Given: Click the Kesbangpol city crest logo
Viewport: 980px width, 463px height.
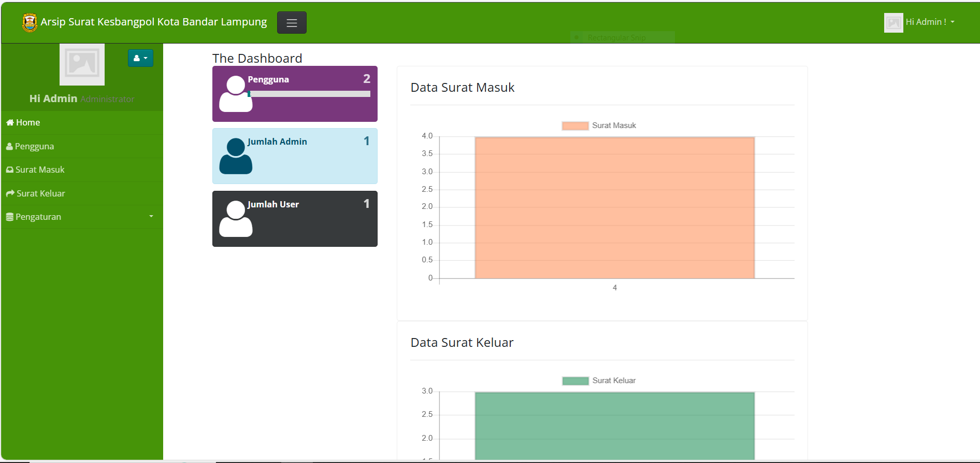Looking at the screenshot, I should pyautogui.click(x=30, y=22).
